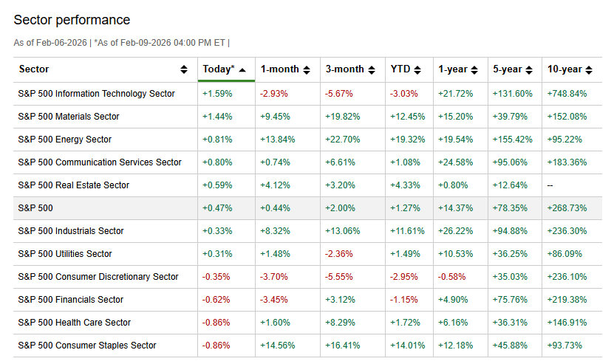
Task: Click the Sector performance heading
Action: (72, 20)
